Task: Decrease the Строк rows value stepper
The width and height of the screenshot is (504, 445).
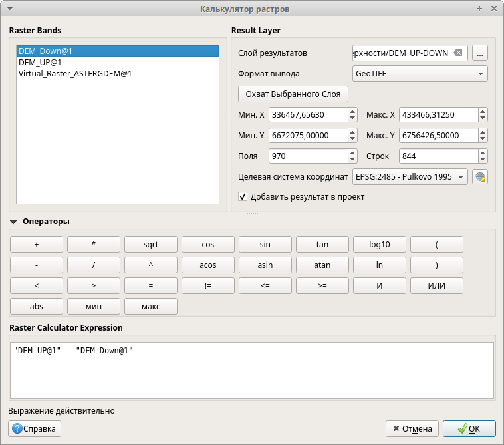Action: click(483, 159)
